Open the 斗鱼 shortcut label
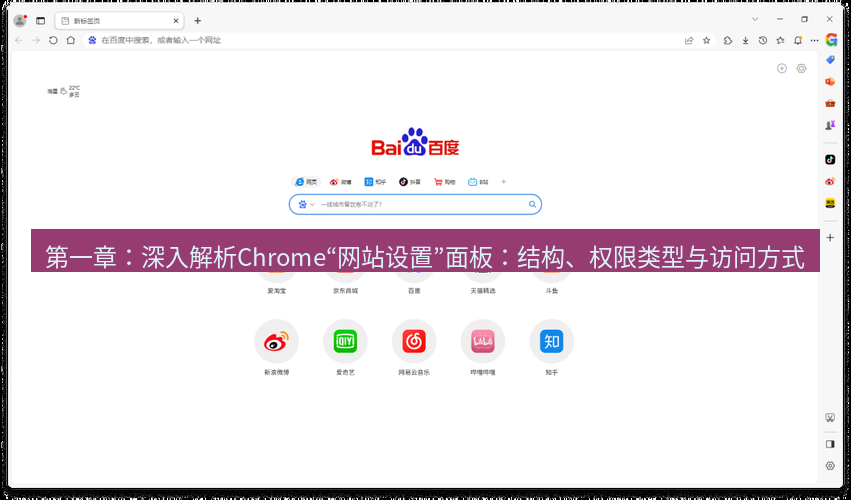Viewport: 851px width, 500px height. coord(551,291)
